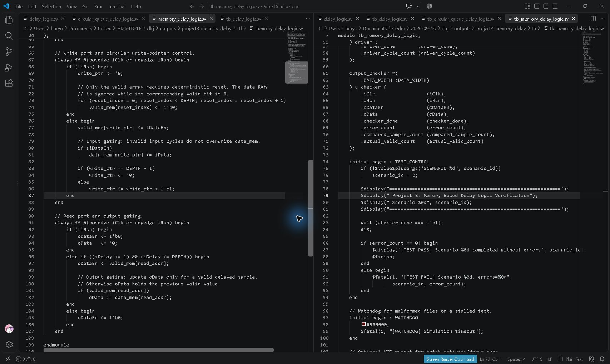
Task: Expand the chat dropdown arrow in title bar
Action: pos(417,6)
